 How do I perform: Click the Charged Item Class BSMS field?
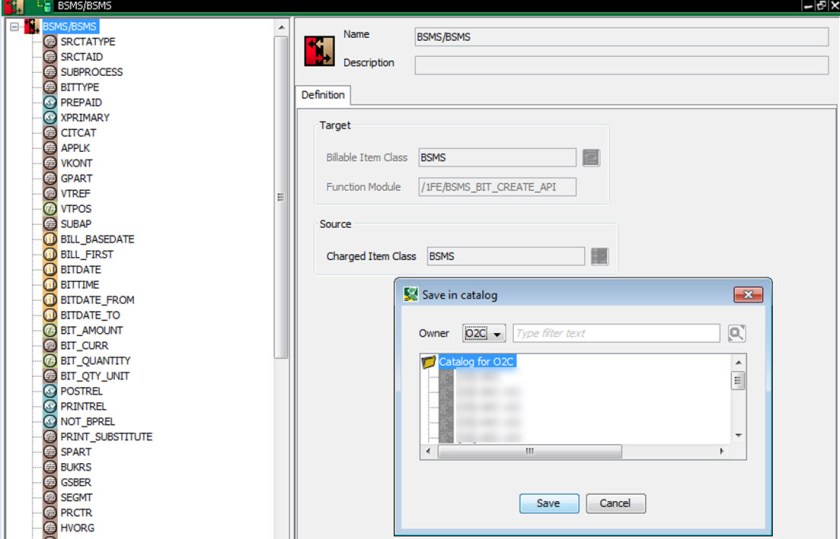point(506,256)
